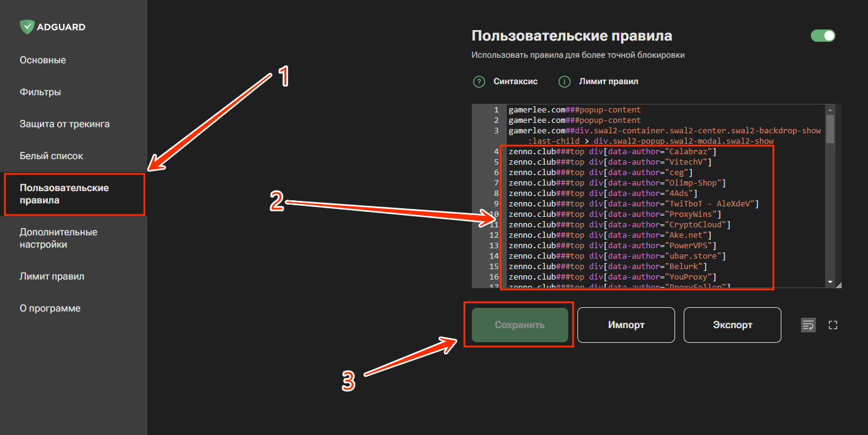The height and width of the screenshot is (435, 868).
Task: Toggle line wrap icon next to Экспорт
Action: click(x=808, y=325)
